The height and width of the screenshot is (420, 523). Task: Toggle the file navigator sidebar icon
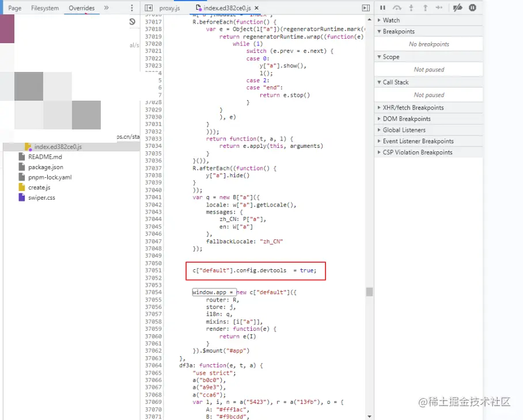[x=149, y=8]
